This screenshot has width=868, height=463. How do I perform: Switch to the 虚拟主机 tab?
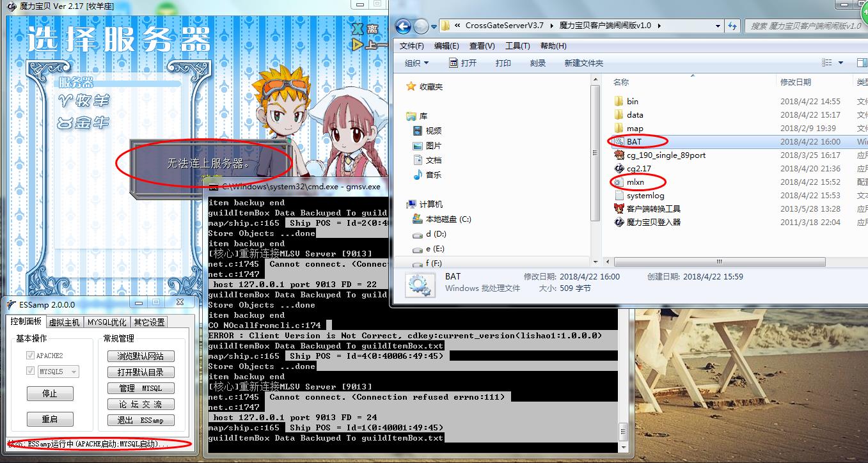[x=64, y=322]
